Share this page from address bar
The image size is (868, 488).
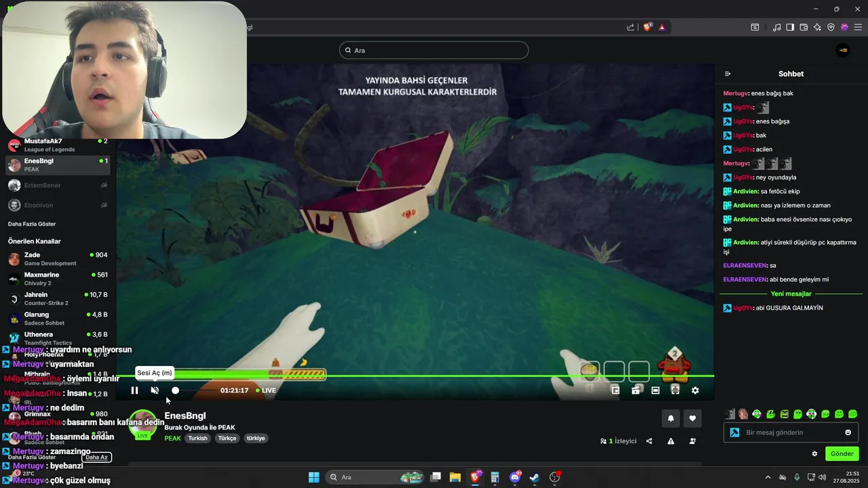point(631,27)
